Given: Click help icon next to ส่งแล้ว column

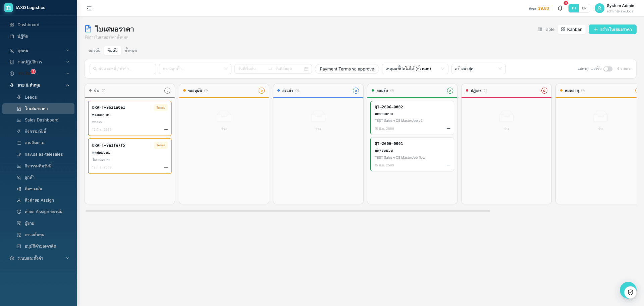Looking at the screenshot, I should click(x=297, y=91).
